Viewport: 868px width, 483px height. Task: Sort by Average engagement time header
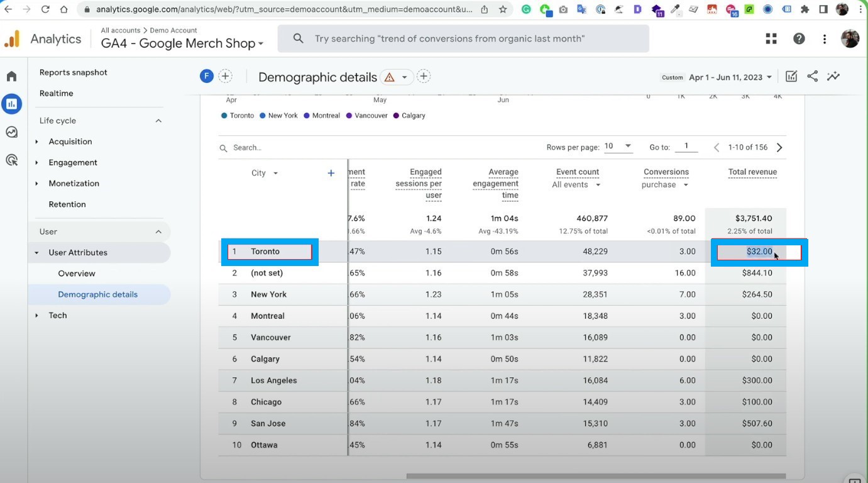point(495,184)
